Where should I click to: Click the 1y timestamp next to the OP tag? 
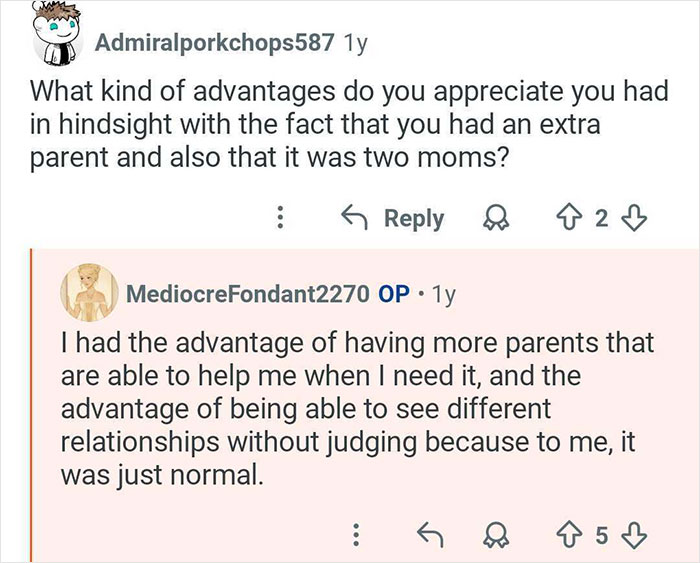coord(441,295)
